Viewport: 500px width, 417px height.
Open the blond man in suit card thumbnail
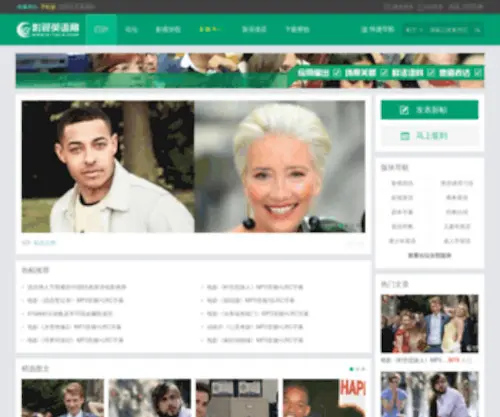click(63, 398)
